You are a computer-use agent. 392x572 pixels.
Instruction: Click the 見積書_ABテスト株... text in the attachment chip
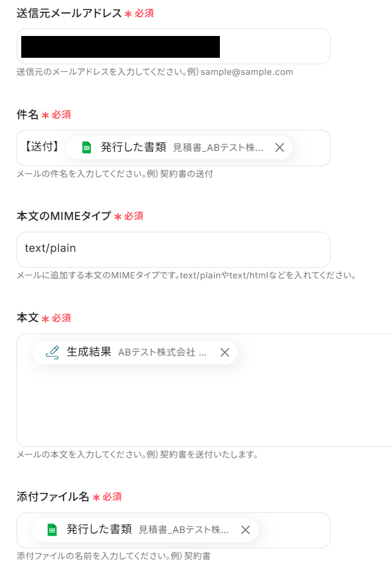pos(184,530)
